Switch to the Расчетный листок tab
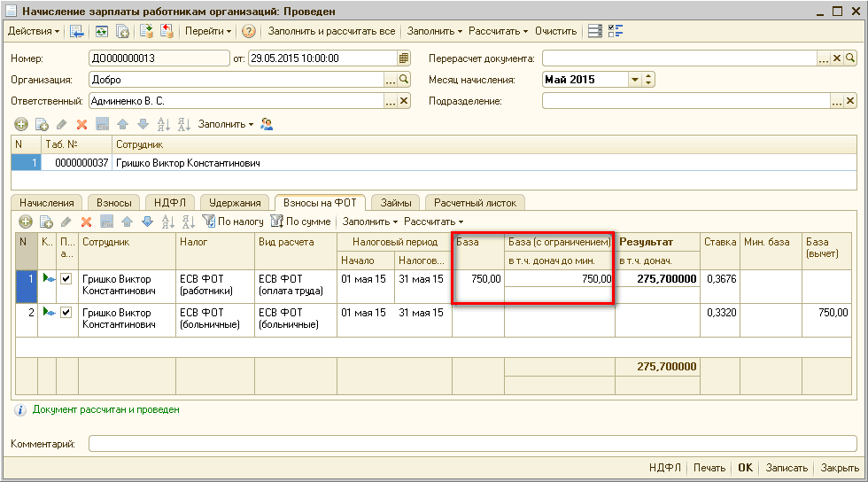The width and height of the screenshot is (868, 482). coord(475,203)
